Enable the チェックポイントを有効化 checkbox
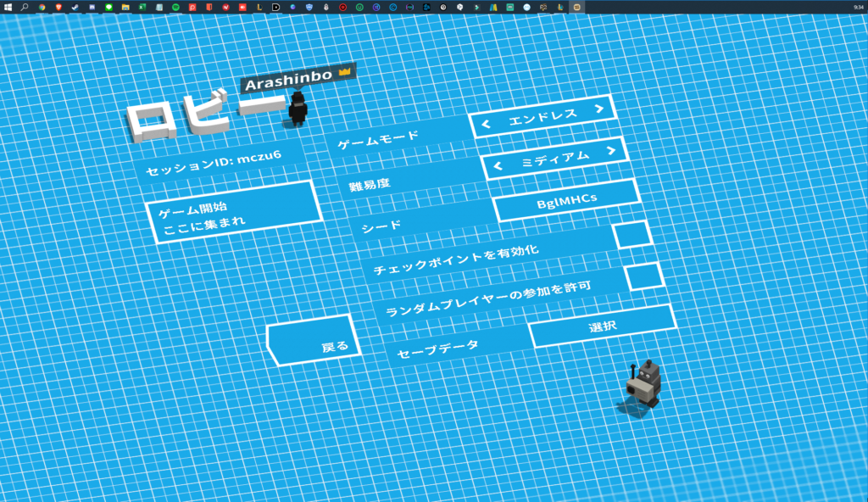Image resolution: width=868 pixels, height=502 pixels. point(632,234)
